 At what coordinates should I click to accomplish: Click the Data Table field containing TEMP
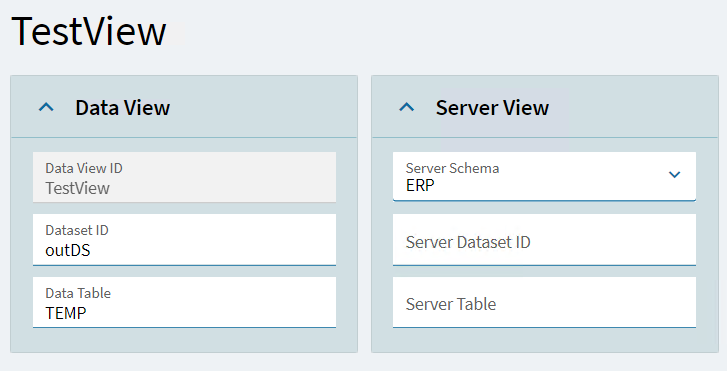click(x=184, y=302)
